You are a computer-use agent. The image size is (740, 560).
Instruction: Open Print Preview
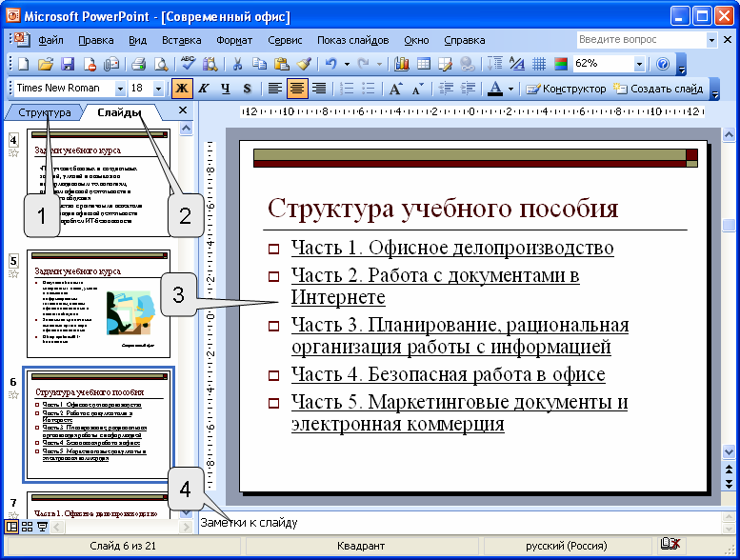point(161,64)
